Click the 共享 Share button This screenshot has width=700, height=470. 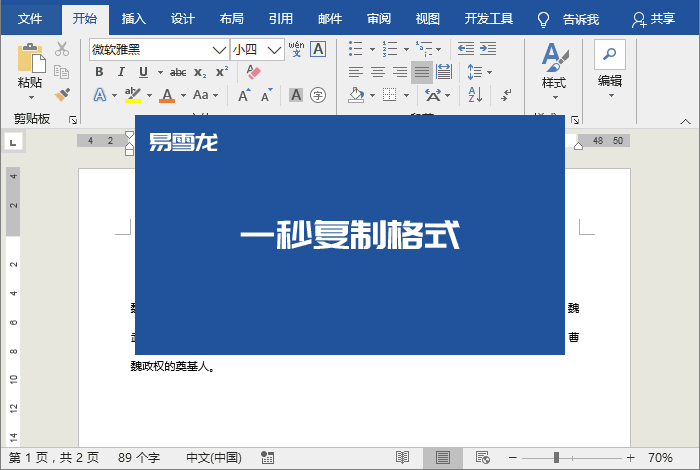pyautogui.click(x=654, y=19)
